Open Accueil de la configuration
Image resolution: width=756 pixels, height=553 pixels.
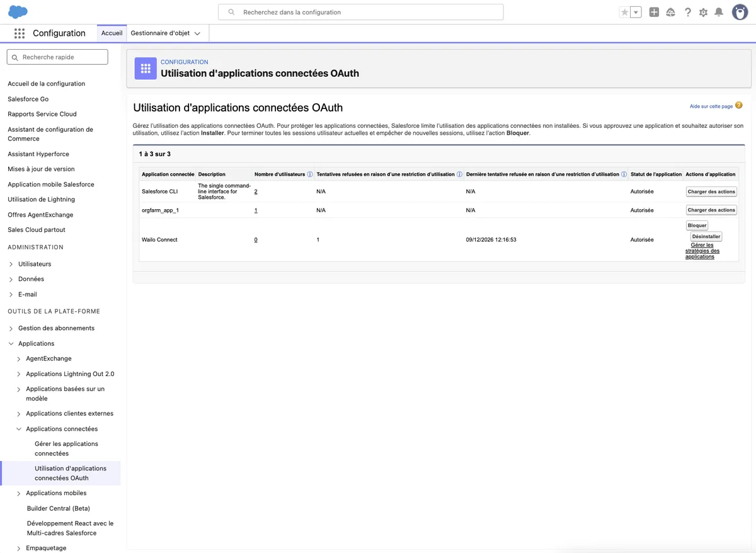[46, 84]
